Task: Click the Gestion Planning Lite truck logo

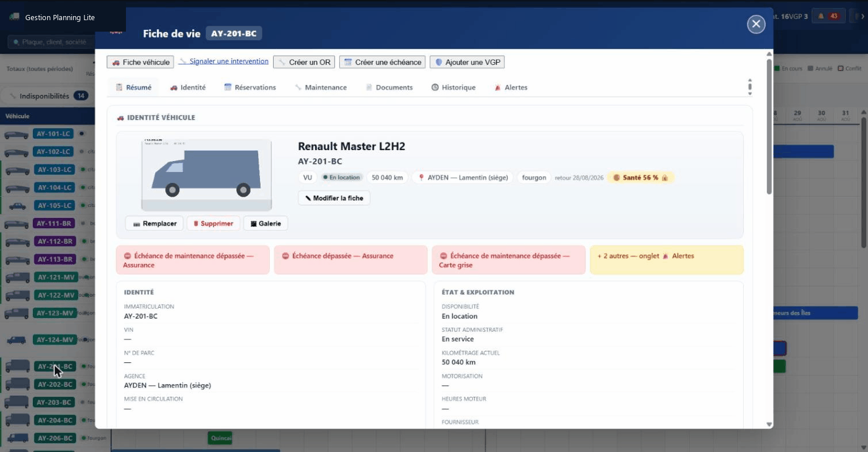Action: click(14, 17)
